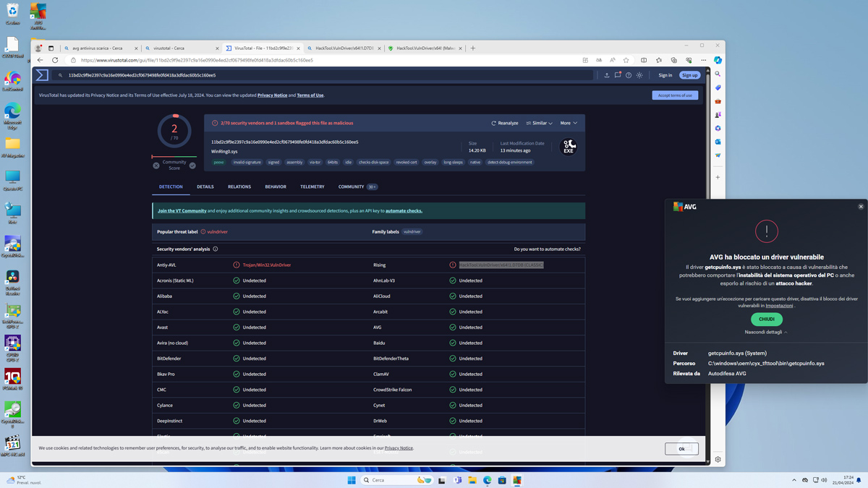Image resolution: width=868 pixels, height=488 pixels.
Task: Click the Impostazioni link in AVG popup
Action: point(779,306)
